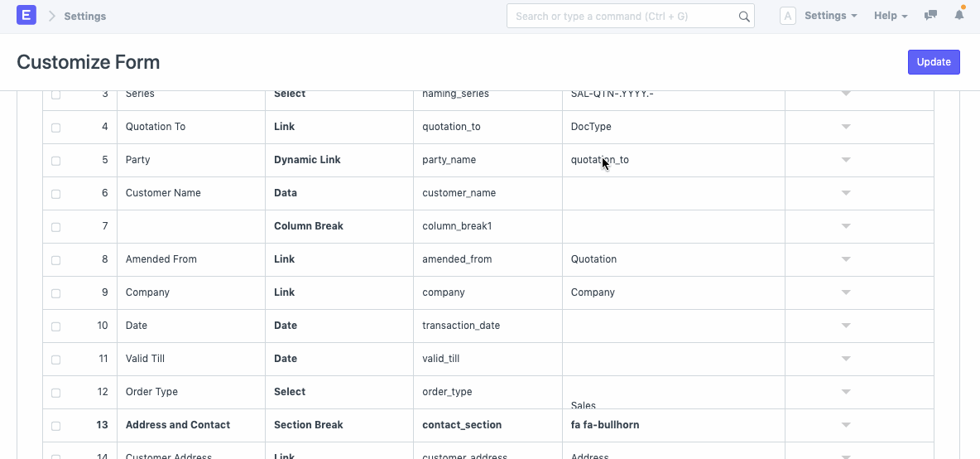Expand the Address and Contact row arrow
This screenshot has height=459, width=980.
tap(846, 425)
